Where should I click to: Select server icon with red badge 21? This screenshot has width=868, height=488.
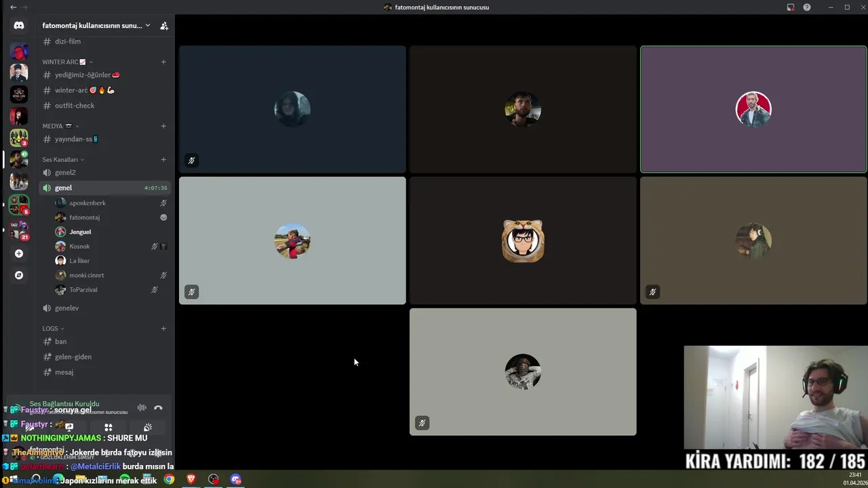coord(19,230)
